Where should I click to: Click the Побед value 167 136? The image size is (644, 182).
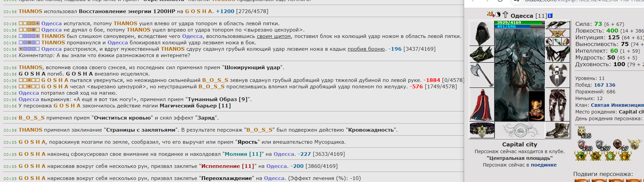pyautogui.click(x=605, y=85)
